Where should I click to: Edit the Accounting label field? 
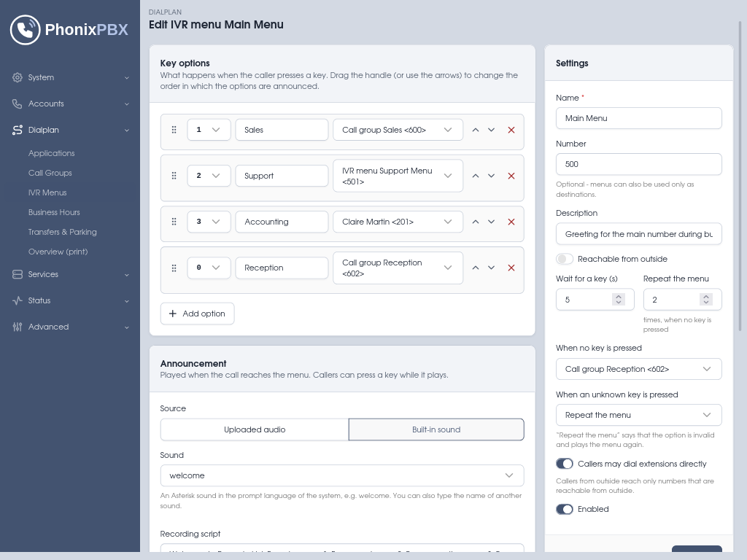tap(282, 222)
